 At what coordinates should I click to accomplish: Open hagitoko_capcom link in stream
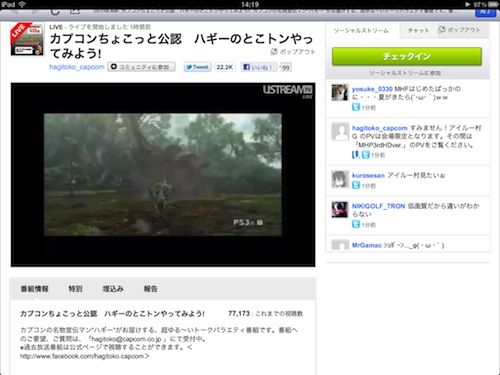click(x=380, y=128)
